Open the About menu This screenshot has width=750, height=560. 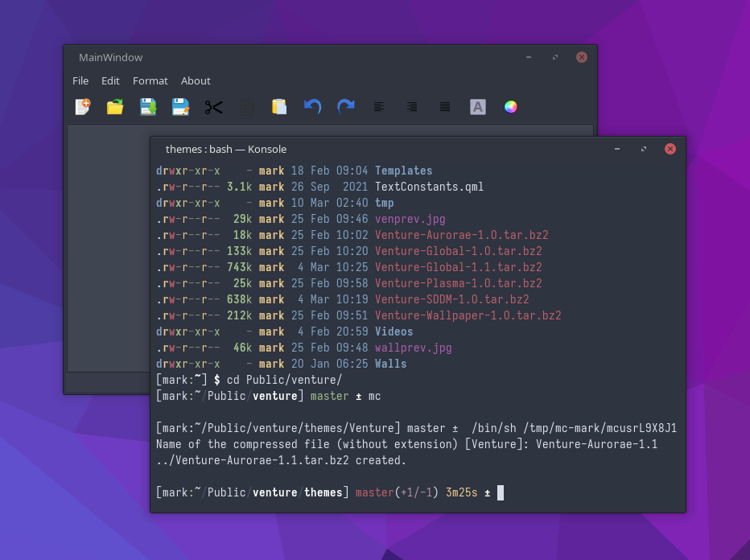click(x=196, y=80)
